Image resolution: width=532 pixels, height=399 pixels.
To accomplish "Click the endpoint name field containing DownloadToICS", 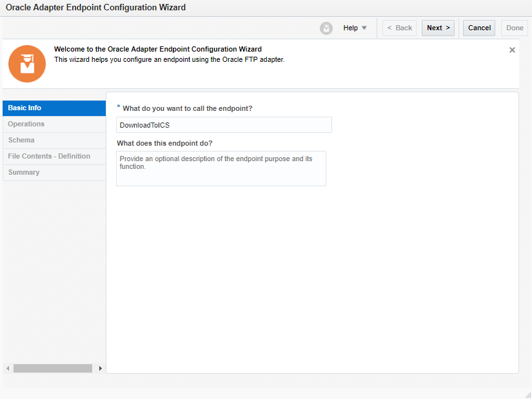I will point(224,125).
